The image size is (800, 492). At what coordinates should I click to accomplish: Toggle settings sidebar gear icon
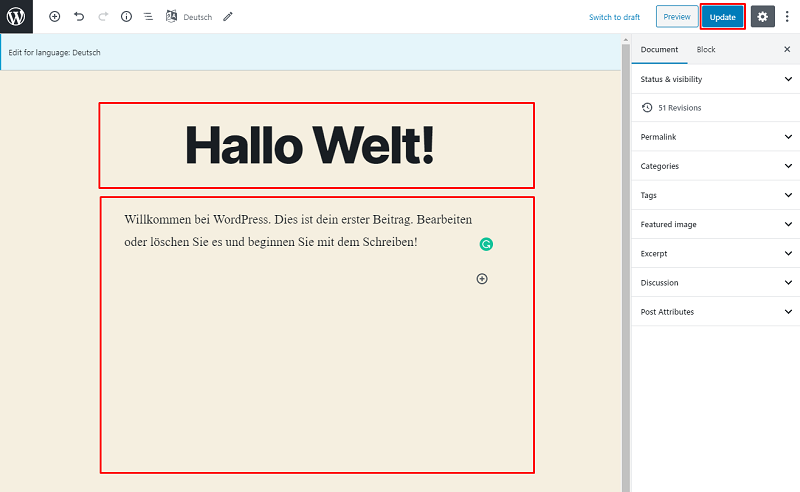tap(763, 17)
